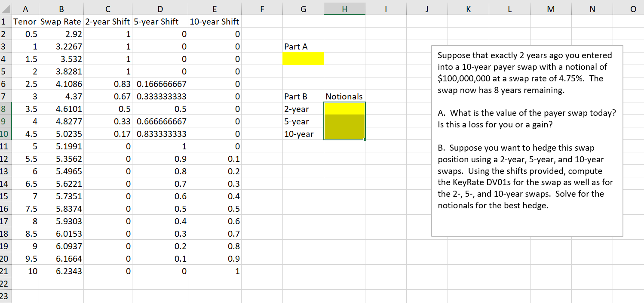Select swap rate cell 4.8277
The height and width of the screenshot is (303, 644).
tap(61, 121)
